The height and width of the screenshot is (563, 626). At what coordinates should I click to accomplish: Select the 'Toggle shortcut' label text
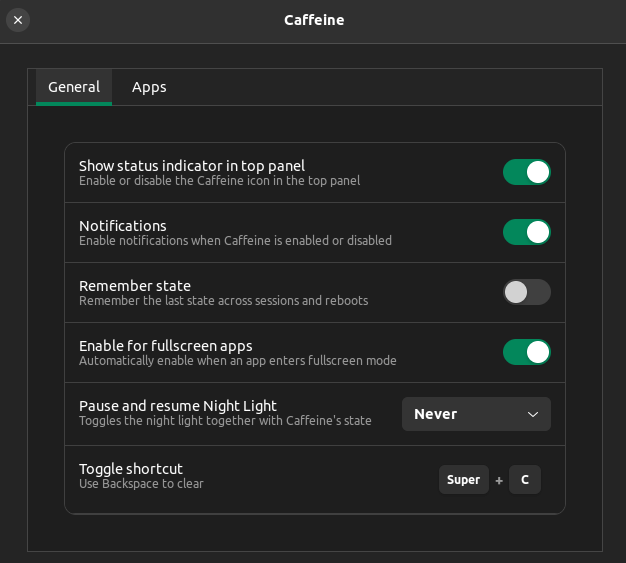coord(131,469)
